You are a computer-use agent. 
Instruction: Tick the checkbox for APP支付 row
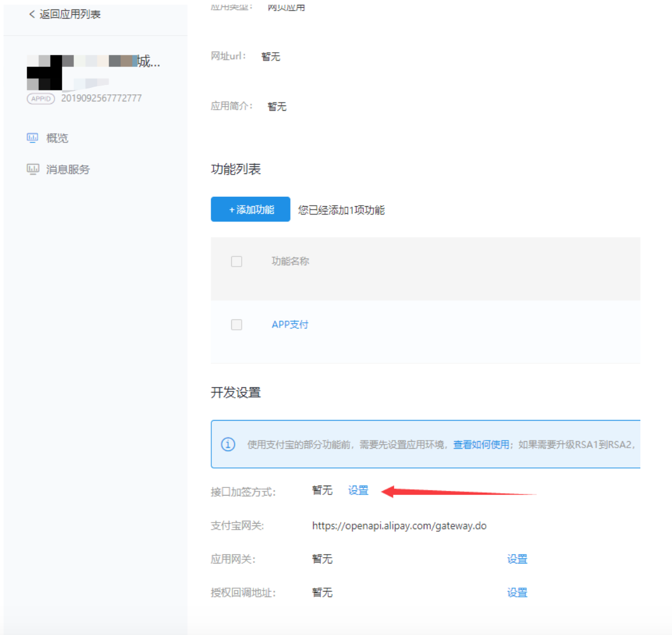tap(236, 325)
